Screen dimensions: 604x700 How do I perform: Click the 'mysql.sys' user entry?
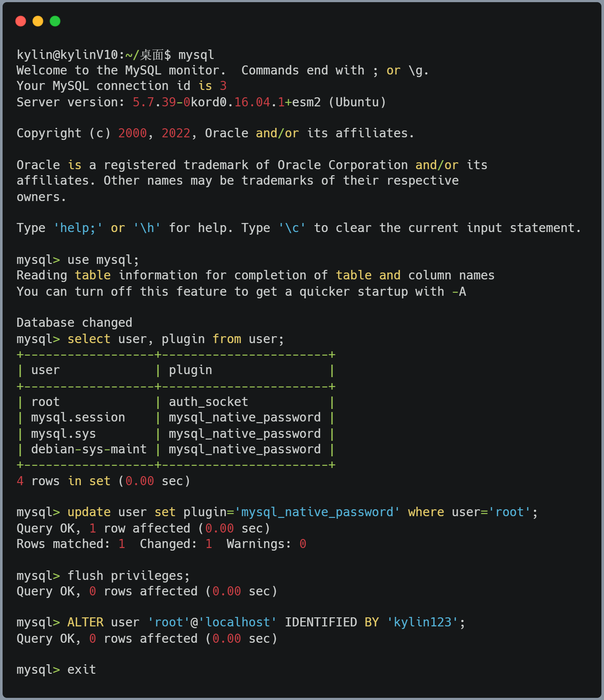[63, 434]
